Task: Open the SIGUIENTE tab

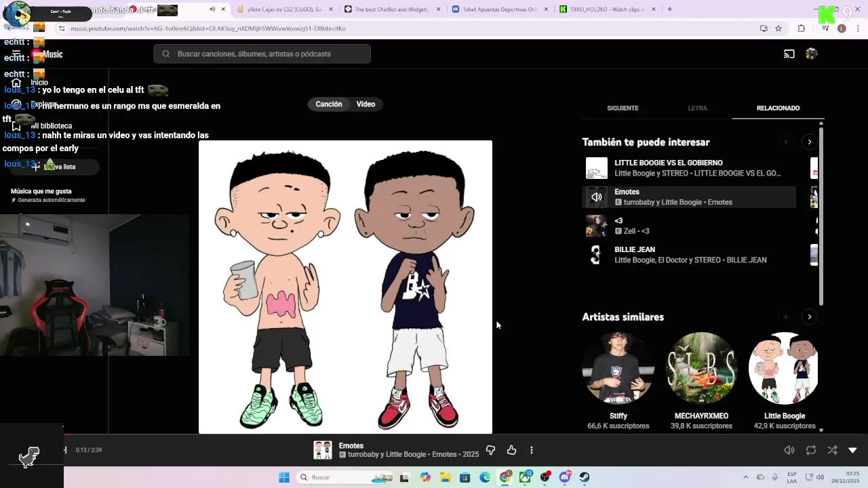Action: tap(623, 108)
